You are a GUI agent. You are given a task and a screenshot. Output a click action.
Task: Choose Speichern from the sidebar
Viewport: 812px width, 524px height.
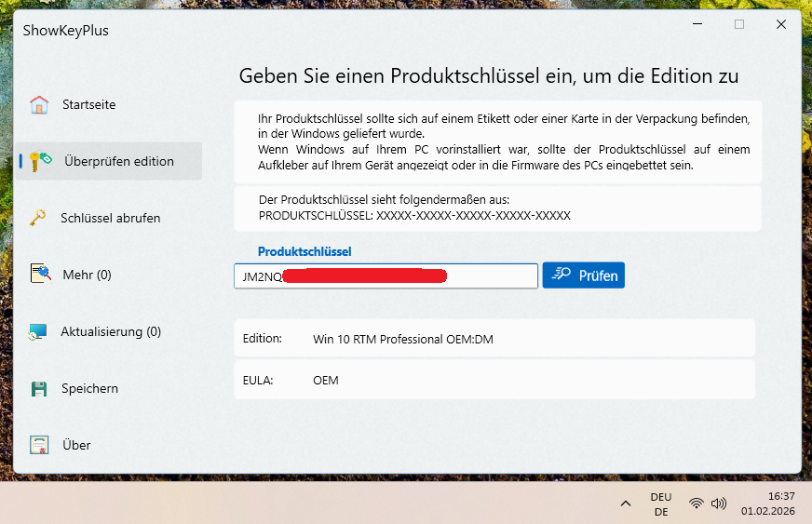coord(109,388)
